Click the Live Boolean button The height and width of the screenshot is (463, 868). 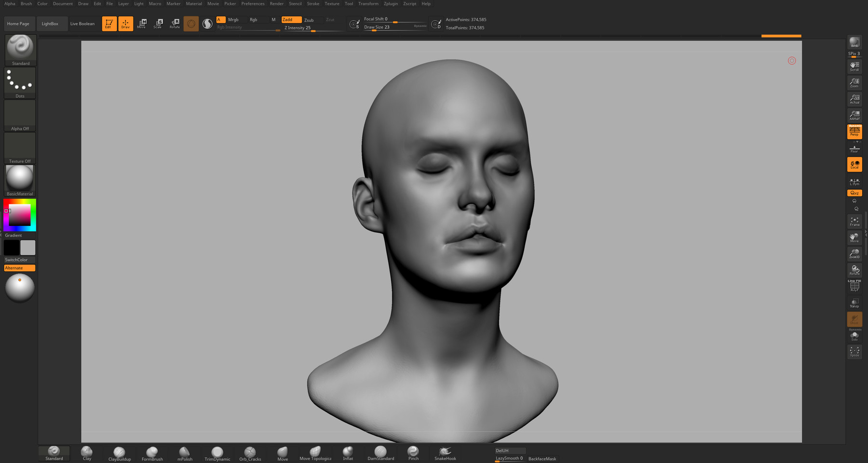click(x=82, y=23)
